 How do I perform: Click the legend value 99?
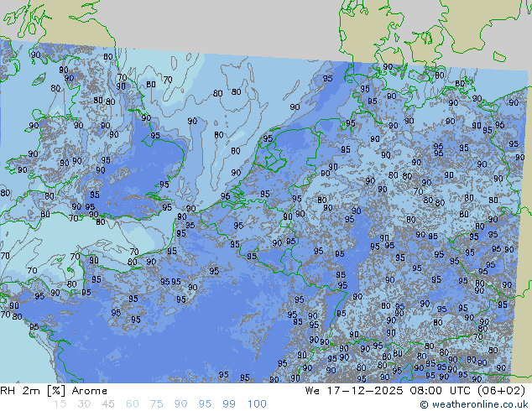pos(229,404)
